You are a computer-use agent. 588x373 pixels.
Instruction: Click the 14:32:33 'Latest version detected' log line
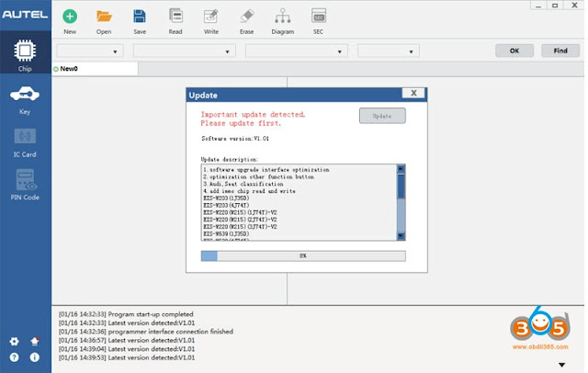pos(127,323)
